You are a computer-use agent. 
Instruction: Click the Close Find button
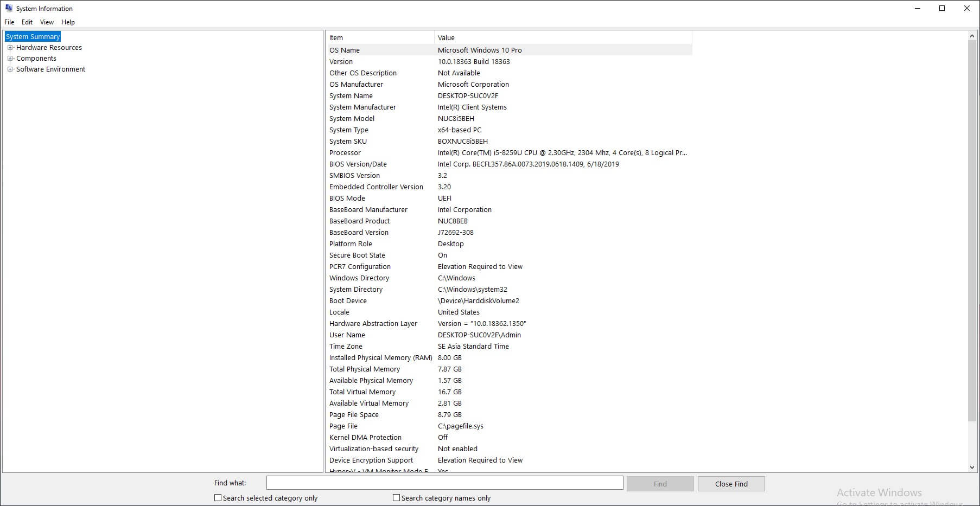coord(731,484)
